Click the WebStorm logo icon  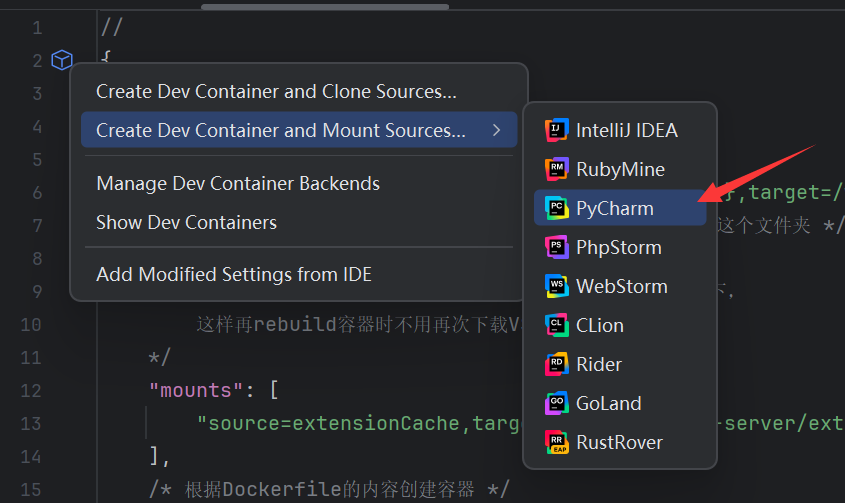557,286
